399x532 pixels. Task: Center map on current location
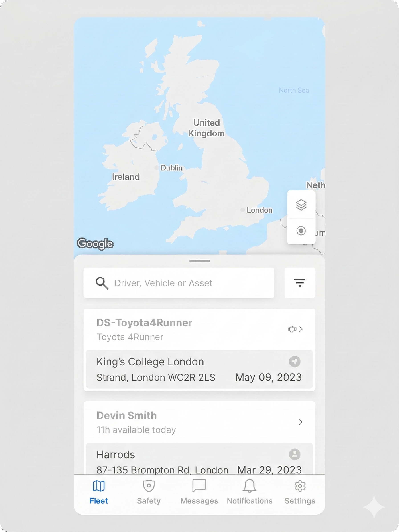[301, 231]
